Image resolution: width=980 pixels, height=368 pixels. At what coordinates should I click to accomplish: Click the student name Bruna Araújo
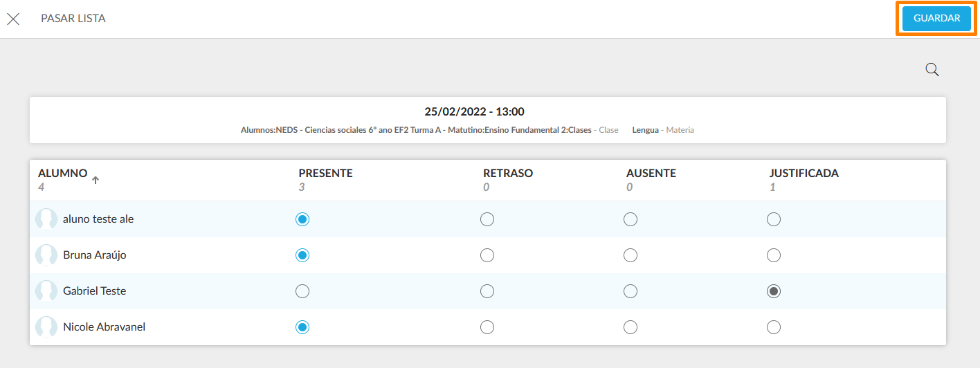tap(94, 255)
